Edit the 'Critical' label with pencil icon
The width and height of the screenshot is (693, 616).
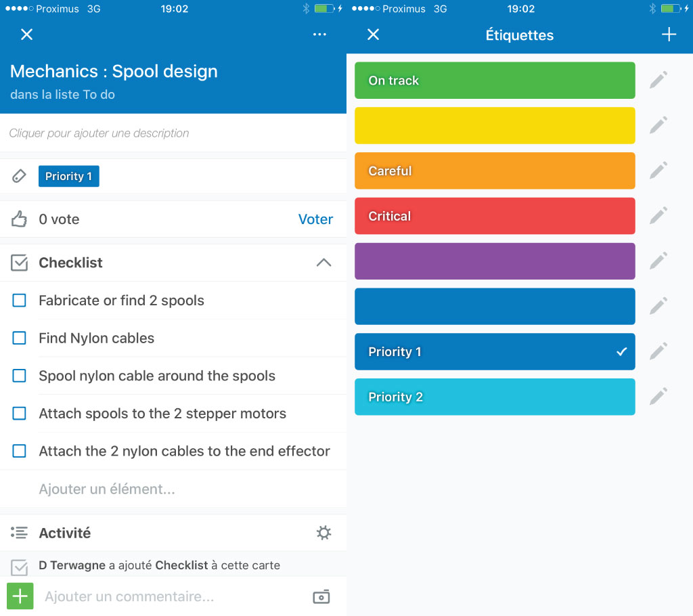658,216
